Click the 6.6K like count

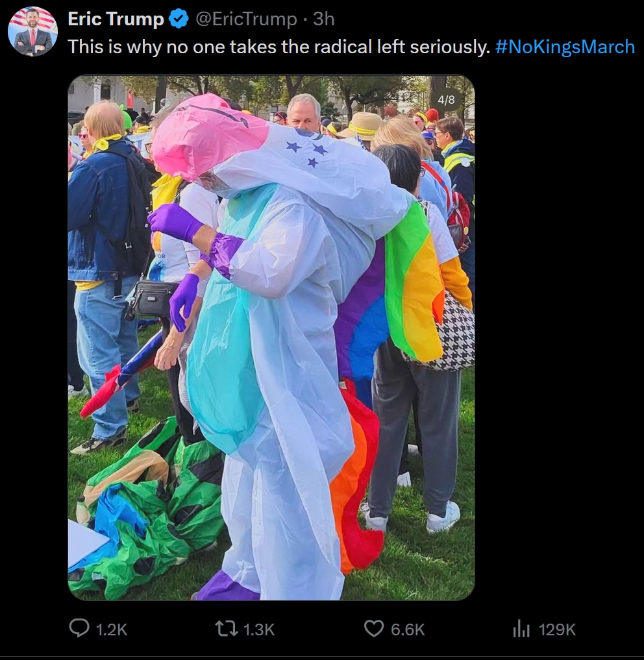[408, 629]
